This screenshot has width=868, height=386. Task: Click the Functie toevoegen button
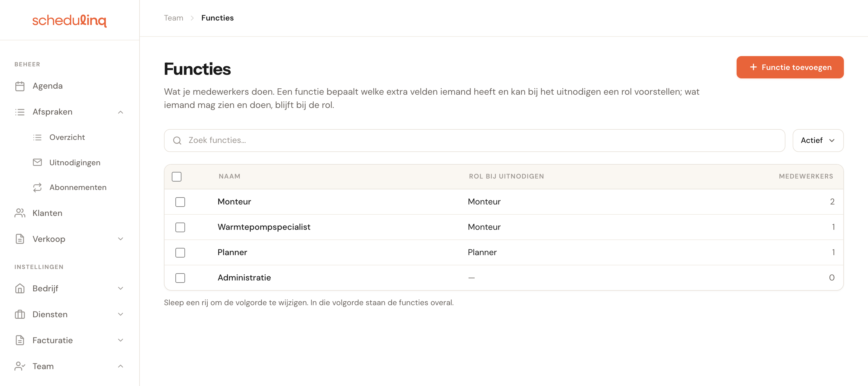tap(790, 67)
